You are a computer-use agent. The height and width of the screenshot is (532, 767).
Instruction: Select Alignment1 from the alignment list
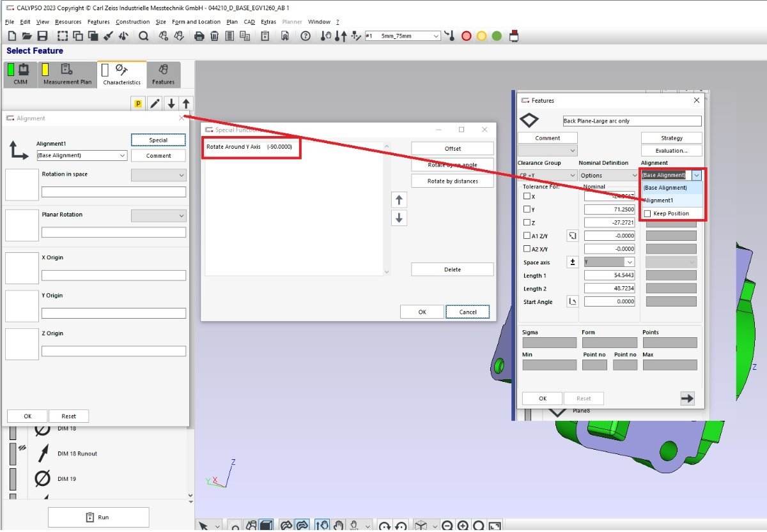pos(672,201)
